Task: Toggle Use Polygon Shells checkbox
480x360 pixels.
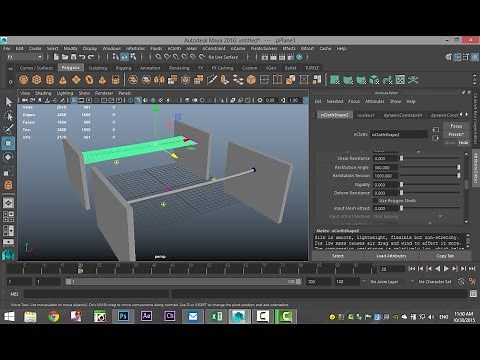Action: [375, 201]
